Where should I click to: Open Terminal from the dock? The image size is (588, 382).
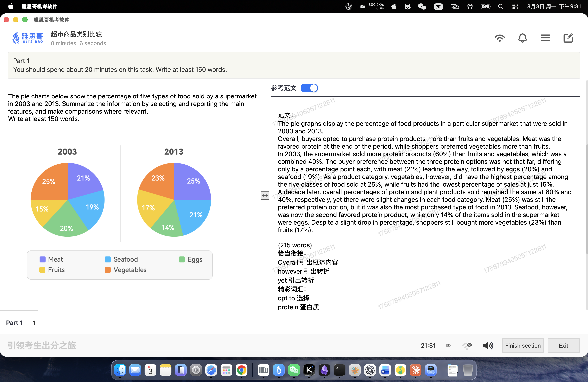pyautogui.click(x=339, y=370)
